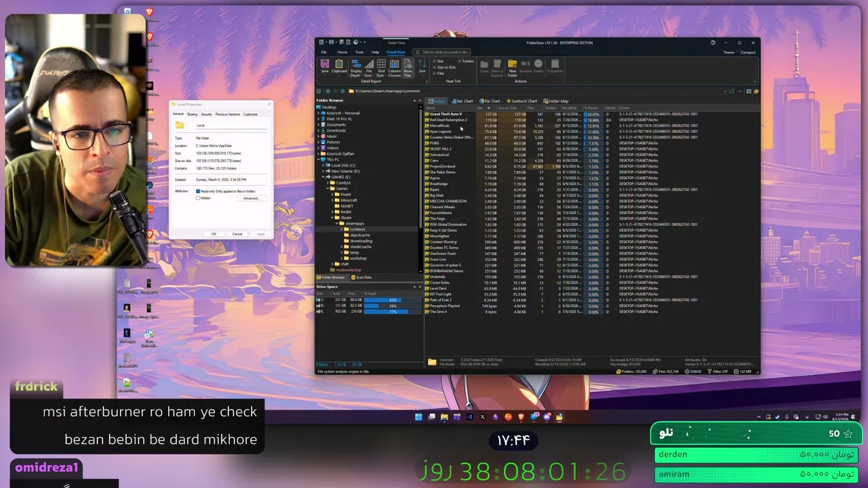The width and height of the screenshot is (868, 488).
Task: Toggle the Folders heat tint checkbox
Action: point(460,62)
